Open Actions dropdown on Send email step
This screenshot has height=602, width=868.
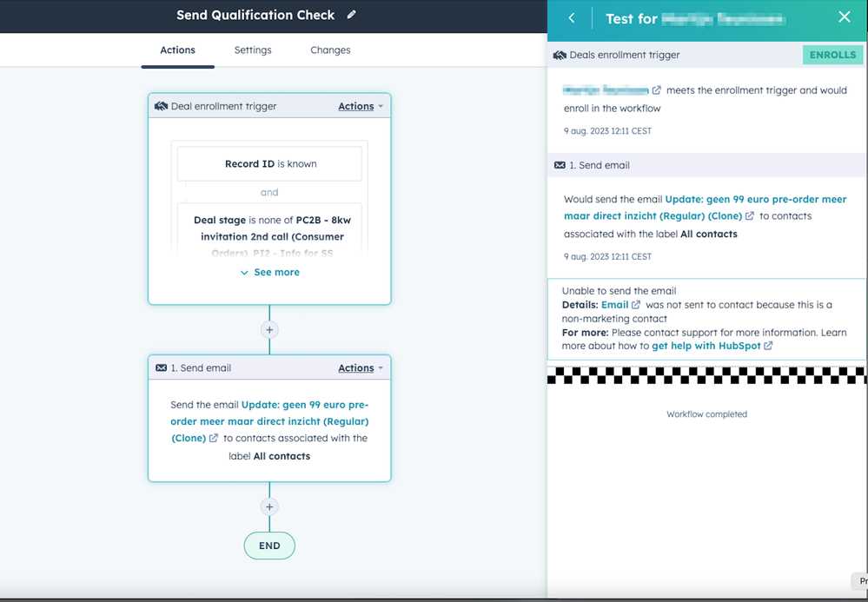361,368
